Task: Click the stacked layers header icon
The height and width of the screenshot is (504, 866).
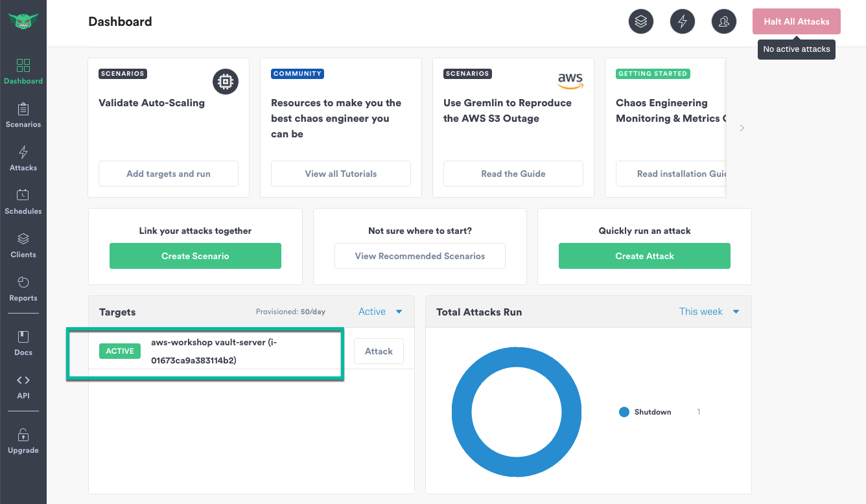Action: 641,21
